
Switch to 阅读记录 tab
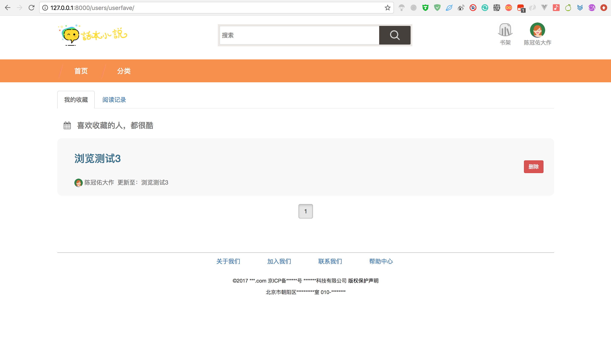114,100
